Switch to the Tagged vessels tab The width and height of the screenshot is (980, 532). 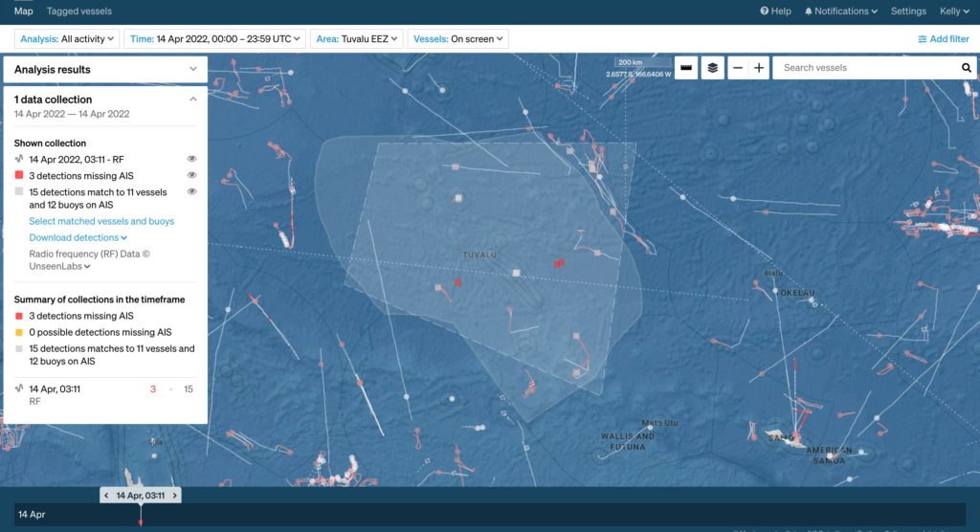pos(79,11)
